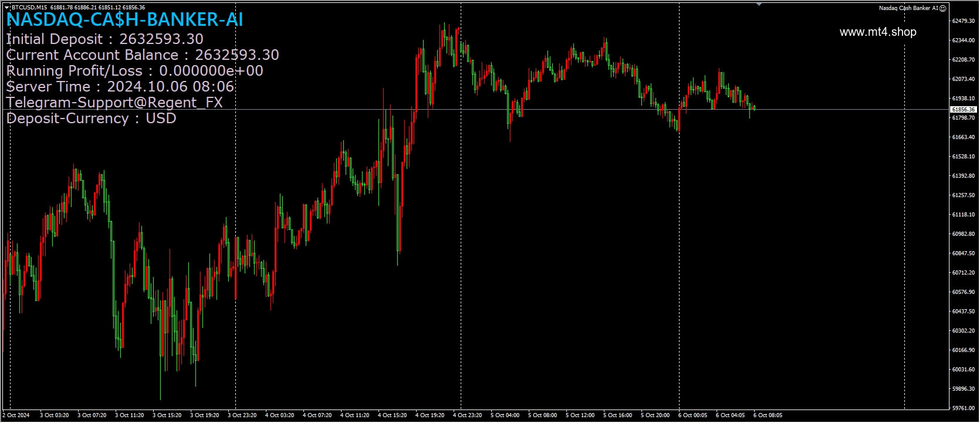Viewport: 980px width, 423px height.
Task: Click the 61938.10 price scale label
Action: point(963,99)
